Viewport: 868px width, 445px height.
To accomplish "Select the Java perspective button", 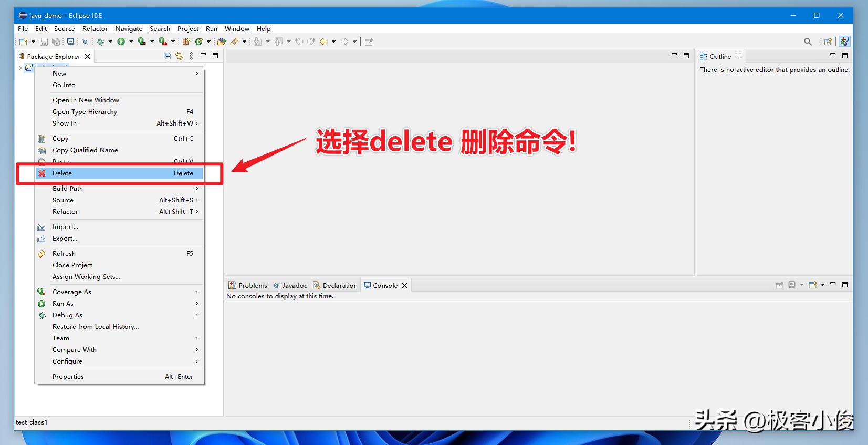I will (x=844, y=42).
